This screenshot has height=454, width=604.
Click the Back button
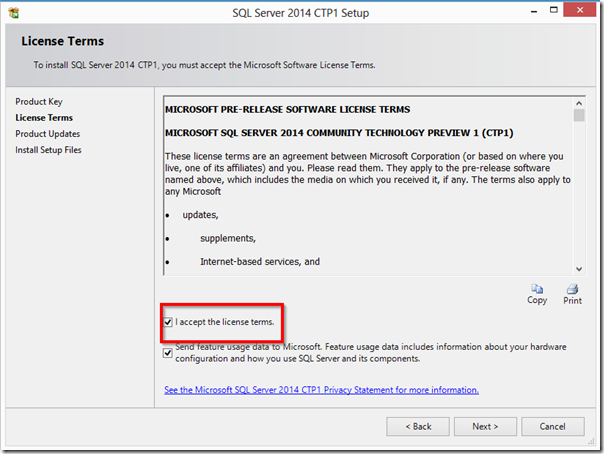click(x=418, y=427)
